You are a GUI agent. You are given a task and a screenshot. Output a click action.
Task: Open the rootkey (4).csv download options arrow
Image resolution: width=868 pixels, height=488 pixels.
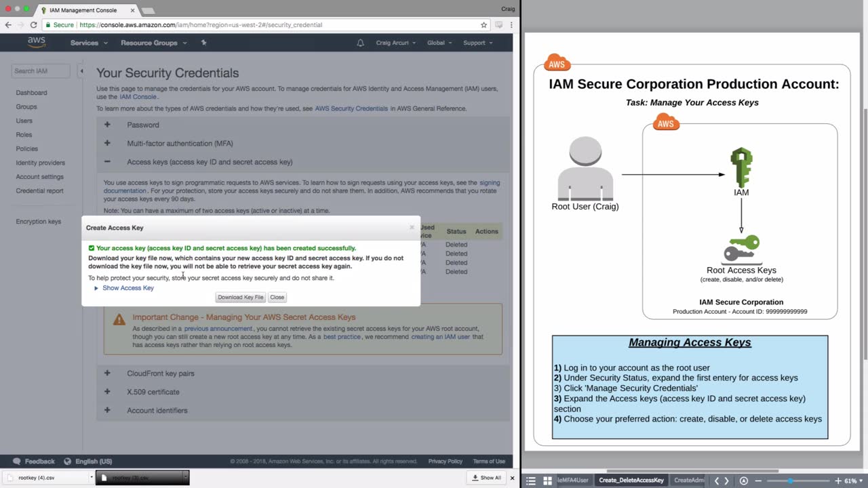91,478
